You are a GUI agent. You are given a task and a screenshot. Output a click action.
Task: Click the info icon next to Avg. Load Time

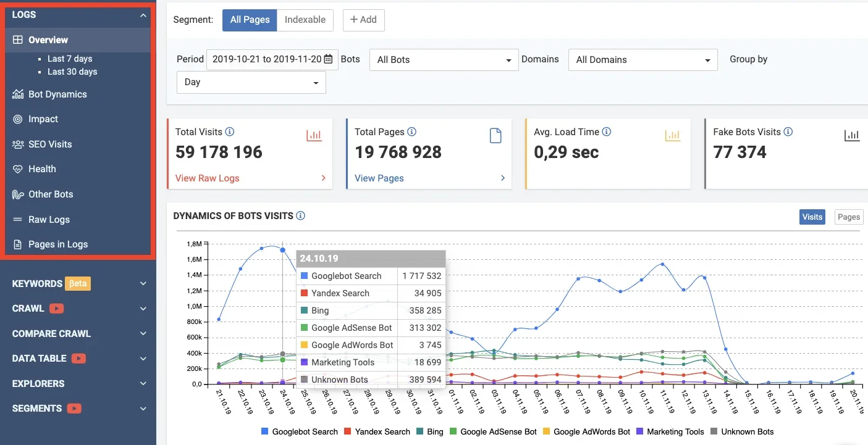click(x=607, y=132)
